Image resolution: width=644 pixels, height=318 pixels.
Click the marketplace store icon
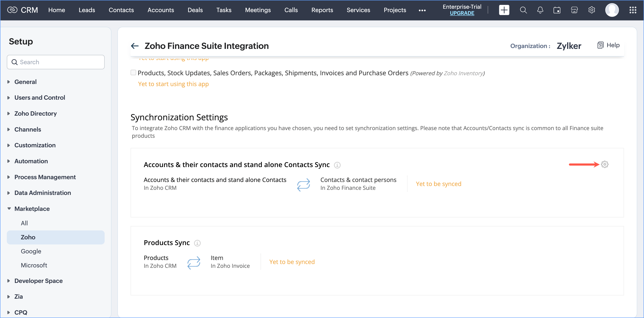pos(574,10)
